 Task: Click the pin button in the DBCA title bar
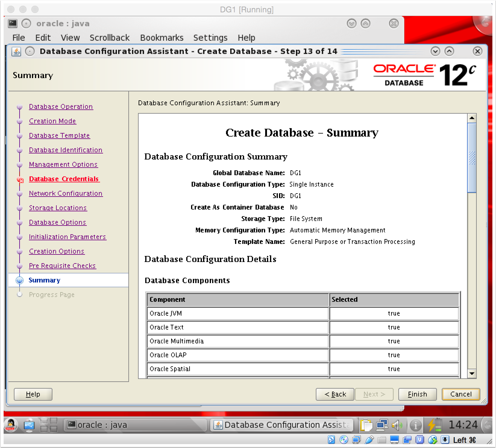(x=30, y=51)
